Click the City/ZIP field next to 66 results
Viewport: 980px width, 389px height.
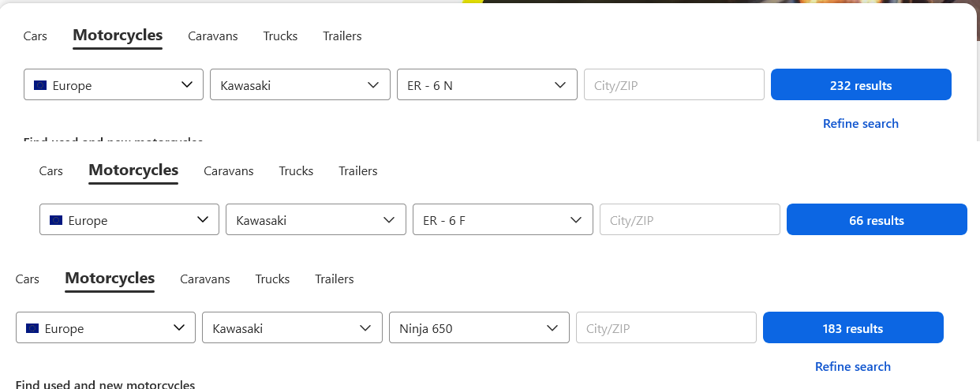tap(690, 219)
